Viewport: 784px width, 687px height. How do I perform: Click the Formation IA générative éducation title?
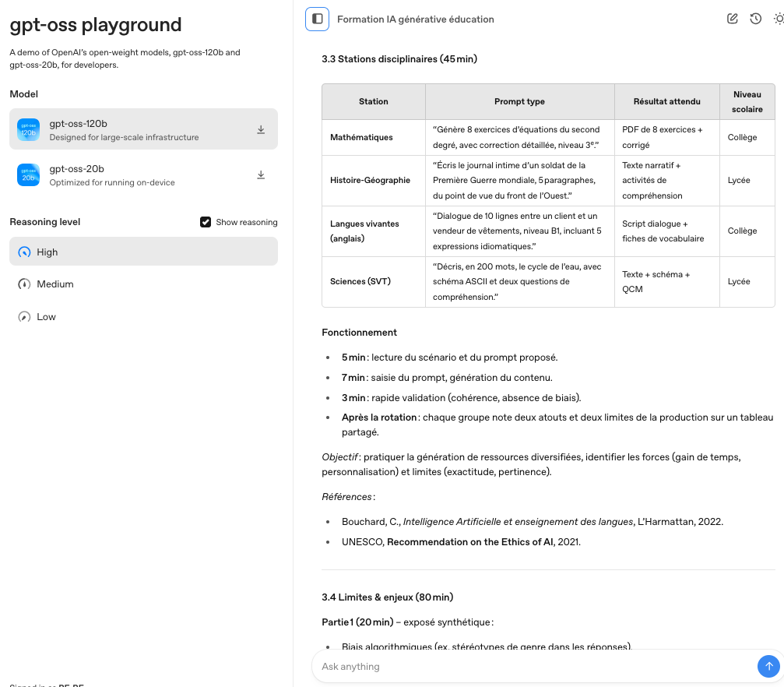415,19
